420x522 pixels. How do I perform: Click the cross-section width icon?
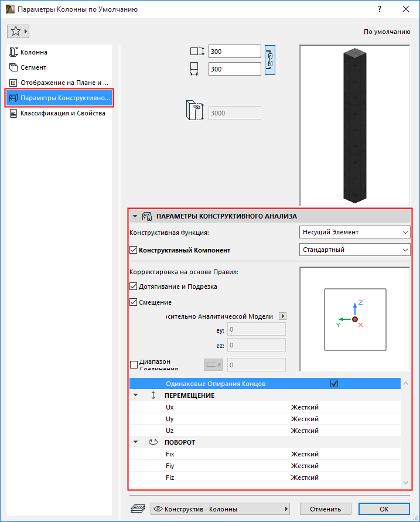194,69
